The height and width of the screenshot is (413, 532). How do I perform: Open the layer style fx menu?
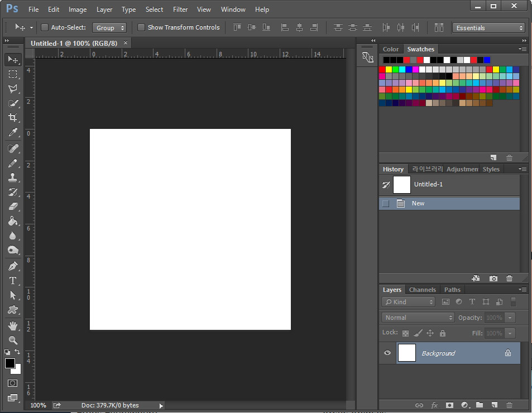click(434, 405)
